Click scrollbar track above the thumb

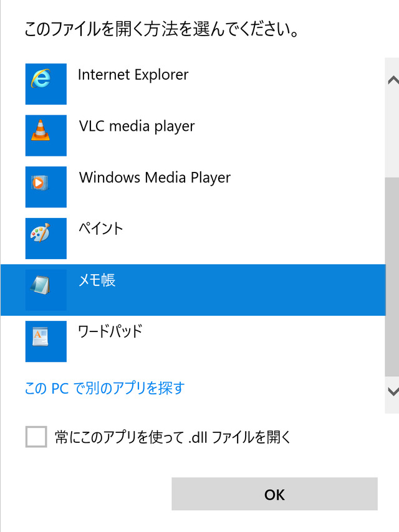392,132
